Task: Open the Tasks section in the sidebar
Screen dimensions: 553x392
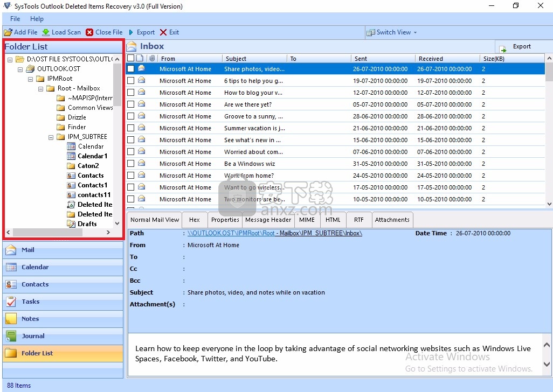Action: (x=30, y=302)
